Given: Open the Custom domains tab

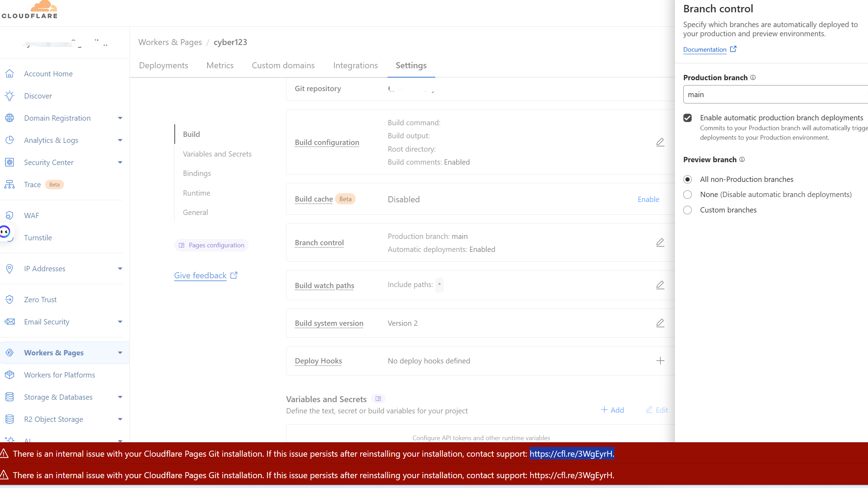Looking at the screenshot, I should tap(283, 65).
